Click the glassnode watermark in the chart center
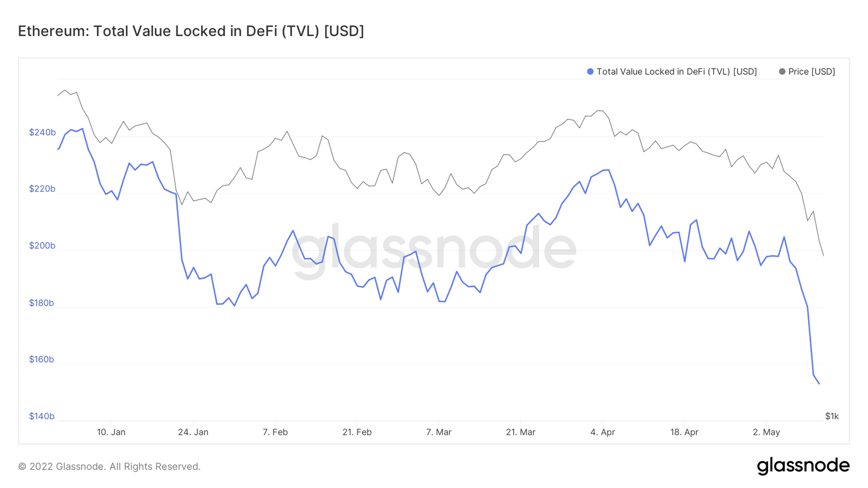This screenshot has width=868, height=488. (x=434, y=249)
